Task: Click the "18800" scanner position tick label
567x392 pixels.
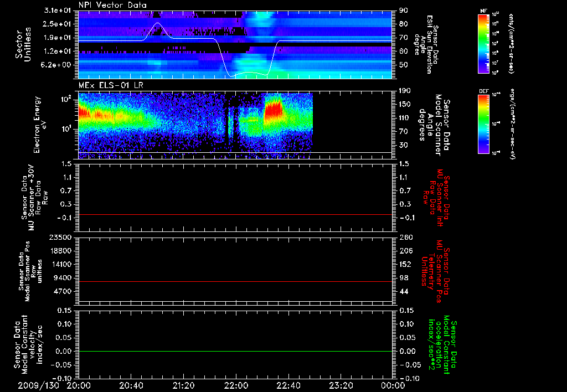Action: [61, 251]
